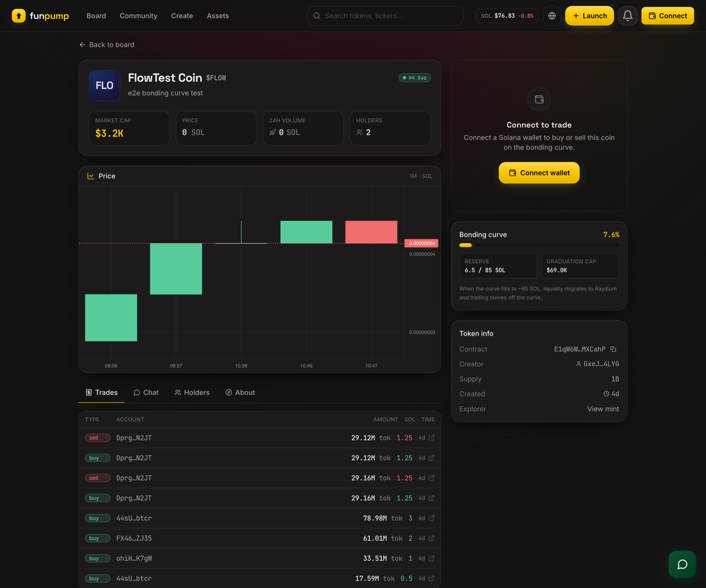Select the Trades tab
The image size is (706, 588).
pos(101,393)
